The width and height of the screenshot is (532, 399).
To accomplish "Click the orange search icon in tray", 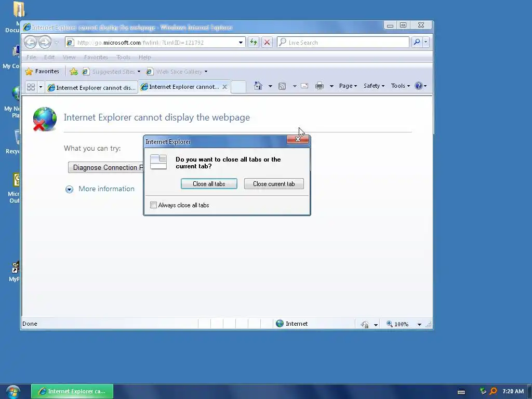I will point(494,391).
